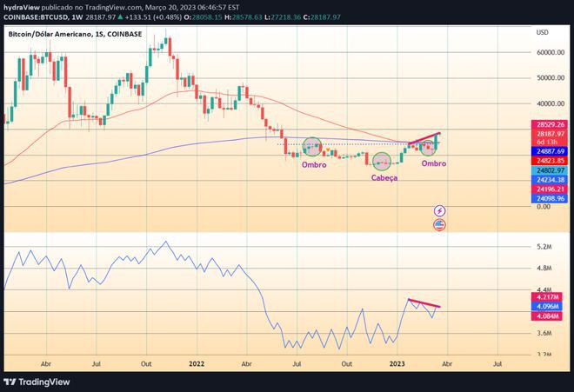This screenshot has width=574, height=392.
Task: Click the hydraView author name
Action: pyautogui.click(x=19, y=4)
